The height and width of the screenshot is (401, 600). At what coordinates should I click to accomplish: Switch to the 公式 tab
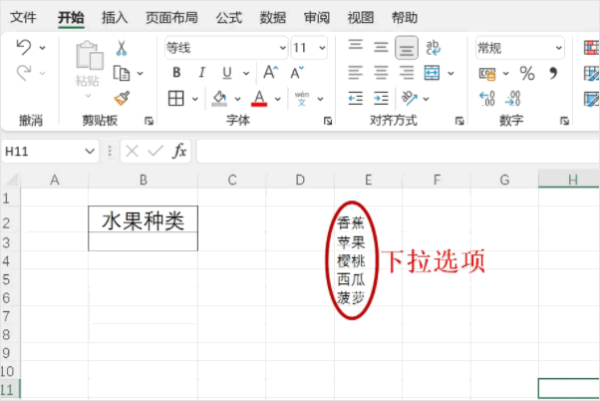coord(229,17)
